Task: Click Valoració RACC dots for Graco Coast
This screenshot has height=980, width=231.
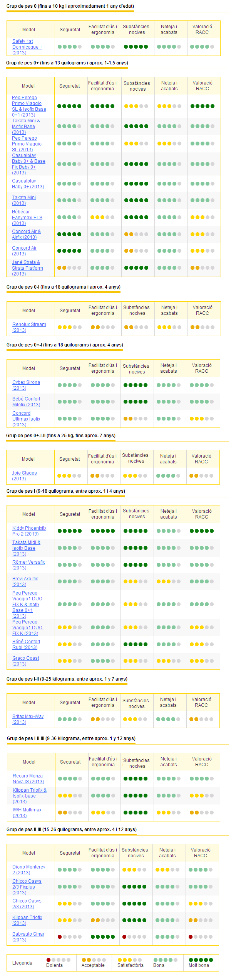Action: tap(202, 661)
